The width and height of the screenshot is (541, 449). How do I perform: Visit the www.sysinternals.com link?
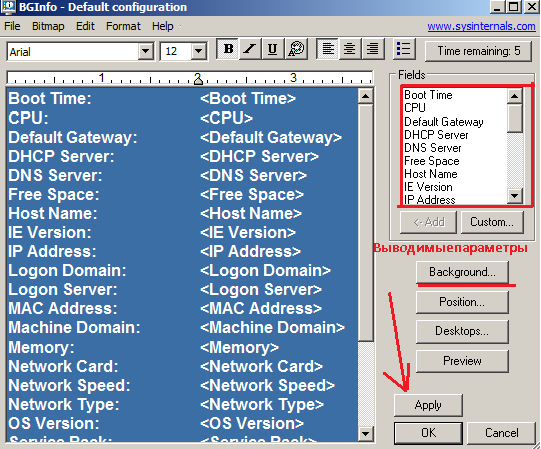coord(481,26)
